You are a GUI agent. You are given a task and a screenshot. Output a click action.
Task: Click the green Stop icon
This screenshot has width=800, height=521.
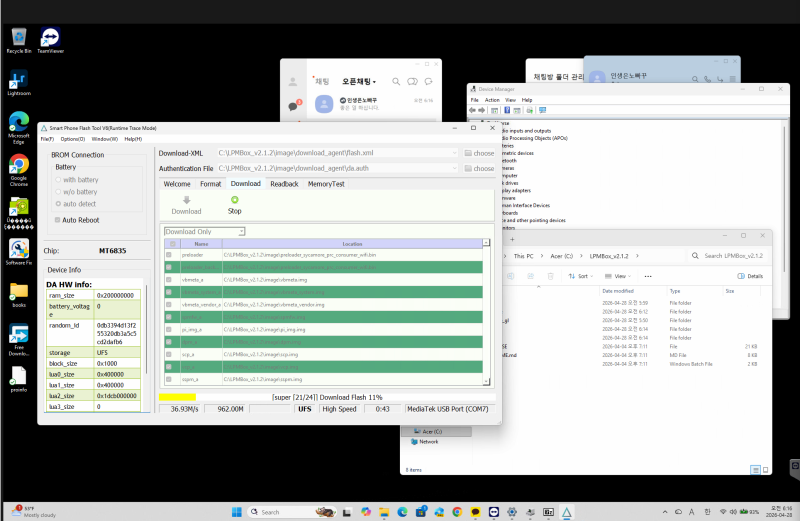(x=235, y=200)
